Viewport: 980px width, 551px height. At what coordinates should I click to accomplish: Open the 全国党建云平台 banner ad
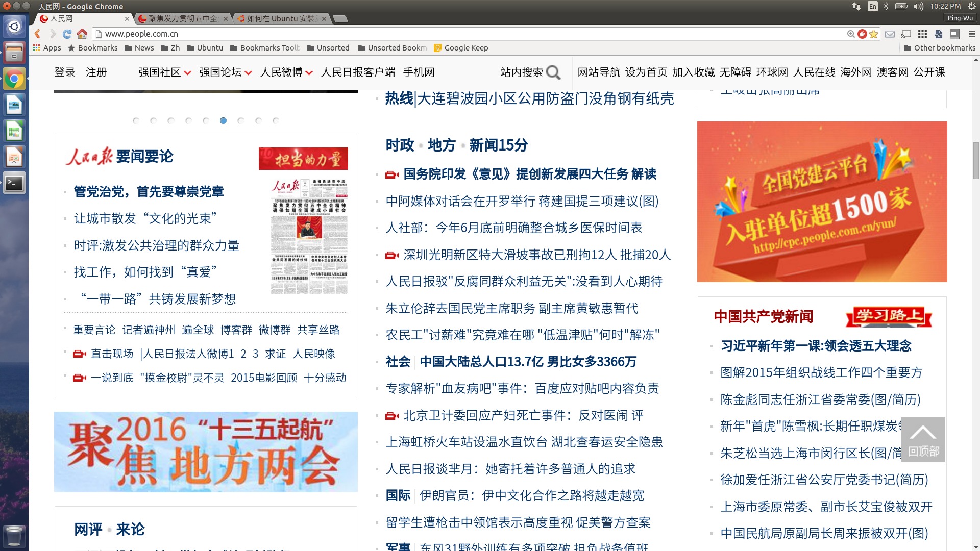click(x=822, y=202)
